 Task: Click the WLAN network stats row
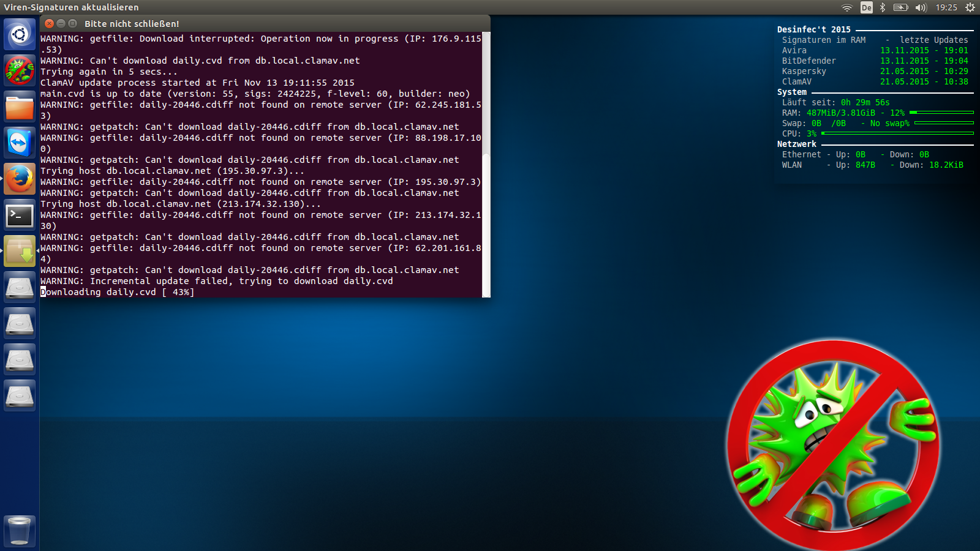pos(873,165)
